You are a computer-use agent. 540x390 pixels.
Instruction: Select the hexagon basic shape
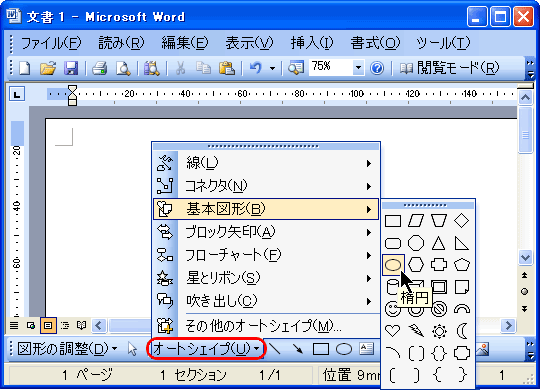pyautogui.click(x=416, y=265)
